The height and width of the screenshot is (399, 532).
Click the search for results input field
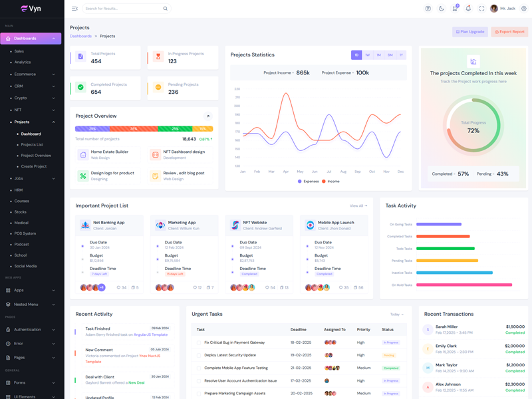(x=123, y=9)
